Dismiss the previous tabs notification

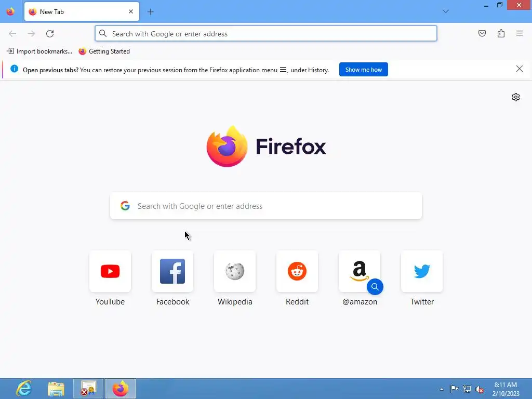click(x=519, y=69)
